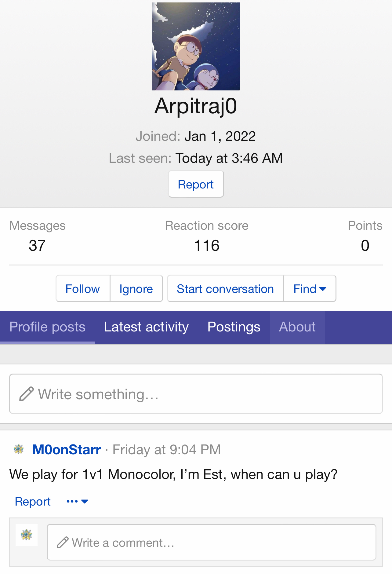Click the avatar next to the comment box
392x574 pixels.
pyautogui.click(x=27, y=535)
